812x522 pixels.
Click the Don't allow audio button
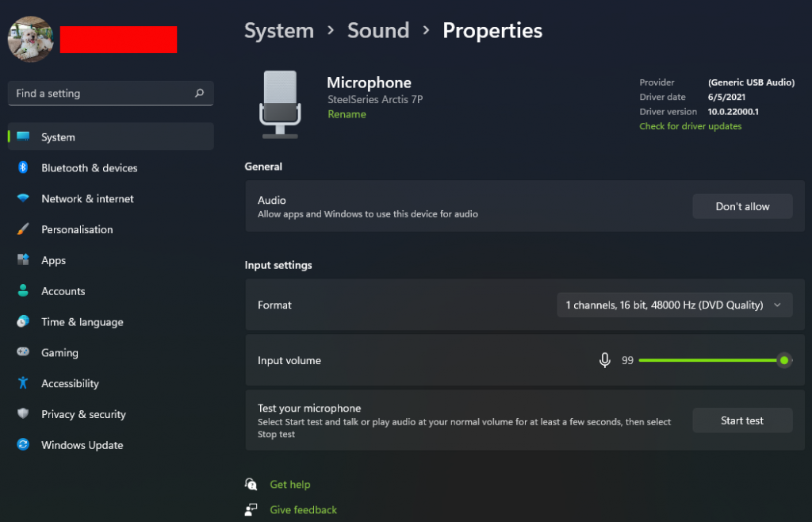point(742,206)
